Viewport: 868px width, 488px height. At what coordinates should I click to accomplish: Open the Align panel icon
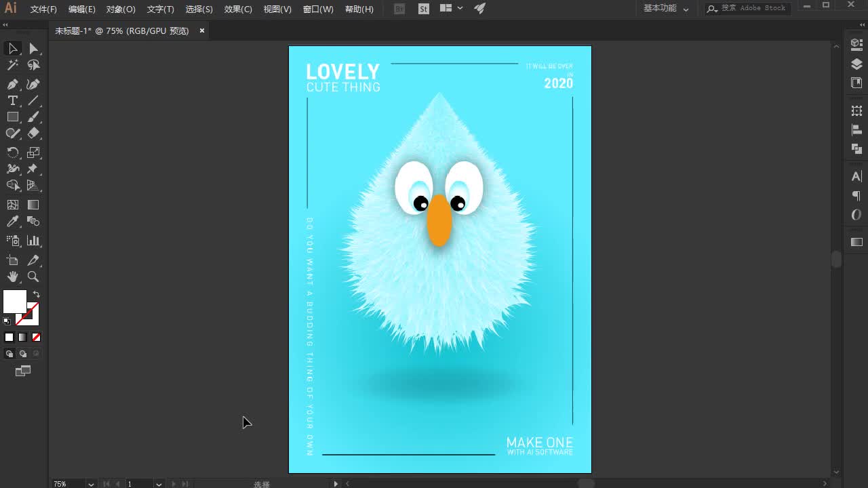coord(856,129)
